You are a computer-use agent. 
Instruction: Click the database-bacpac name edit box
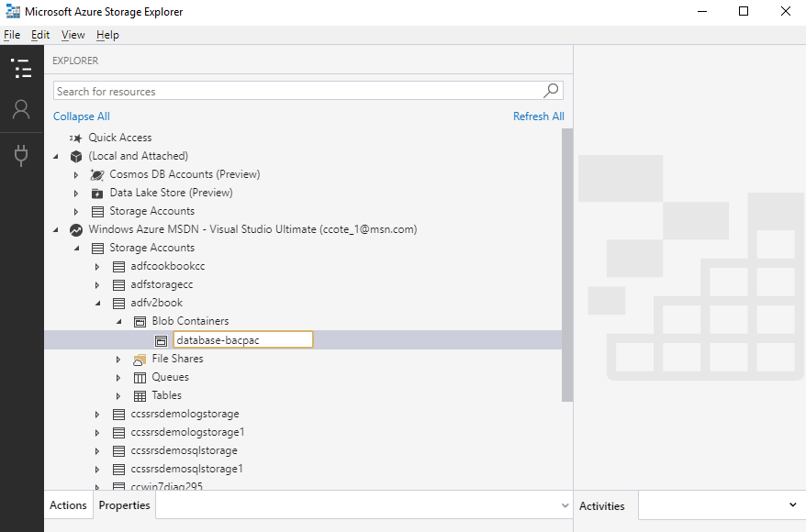pyautogui.click(x=243, y=340)
